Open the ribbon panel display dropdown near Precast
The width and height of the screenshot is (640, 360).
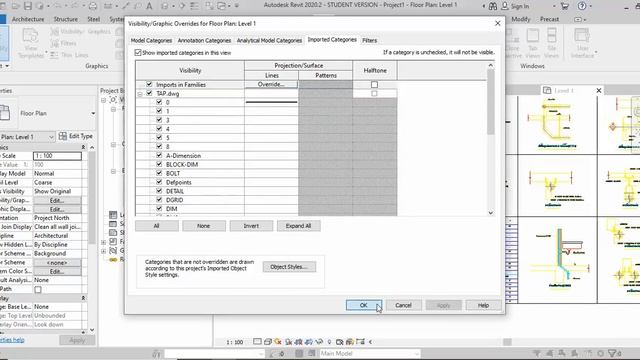coord(579,19)
